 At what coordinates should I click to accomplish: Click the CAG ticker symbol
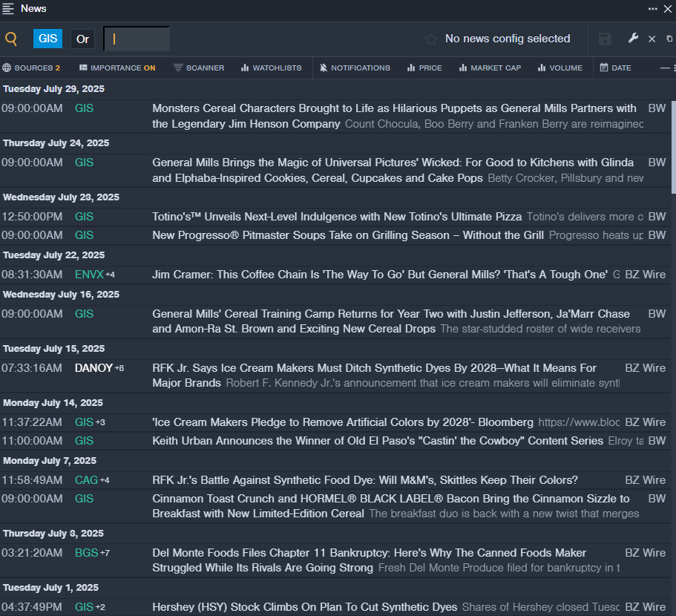86,479
